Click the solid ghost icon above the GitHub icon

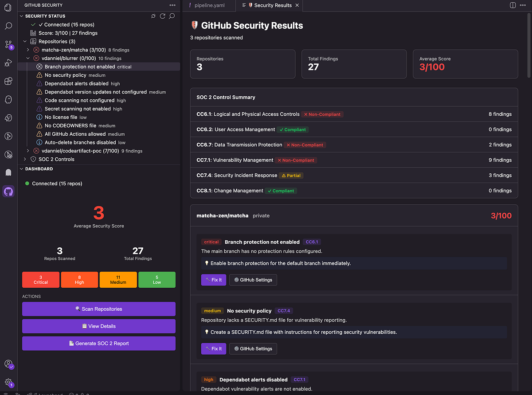(x=8, y=172)
